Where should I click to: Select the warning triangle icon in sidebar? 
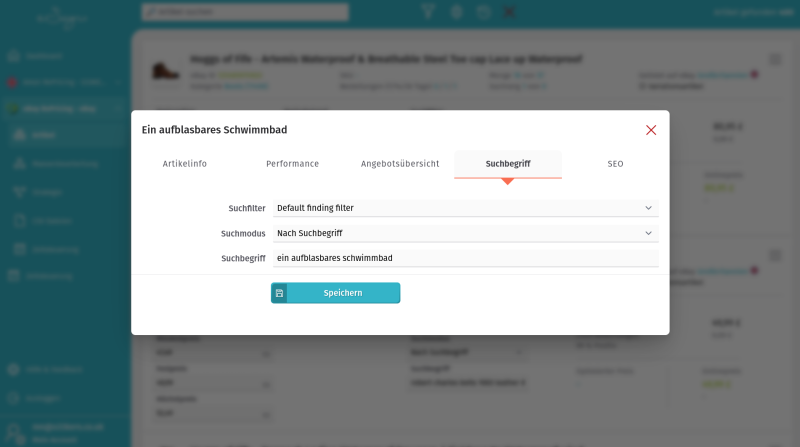click(x=20, y=163)
